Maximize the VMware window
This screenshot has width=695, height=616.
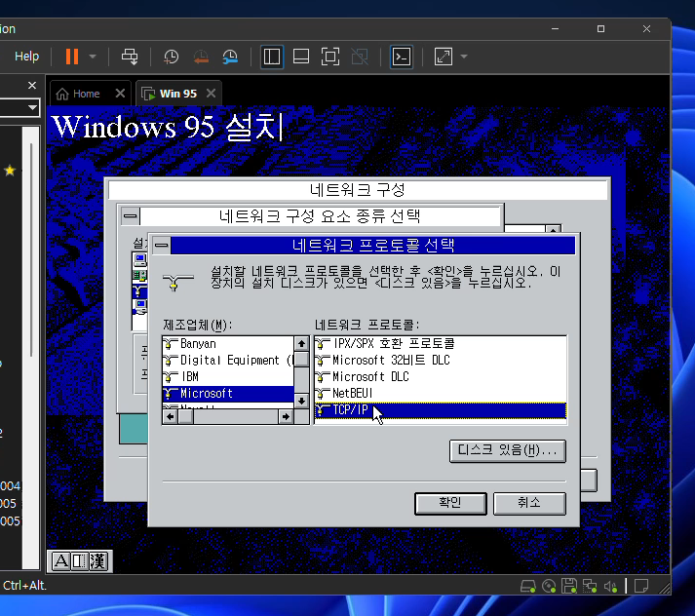click(600, 29)
